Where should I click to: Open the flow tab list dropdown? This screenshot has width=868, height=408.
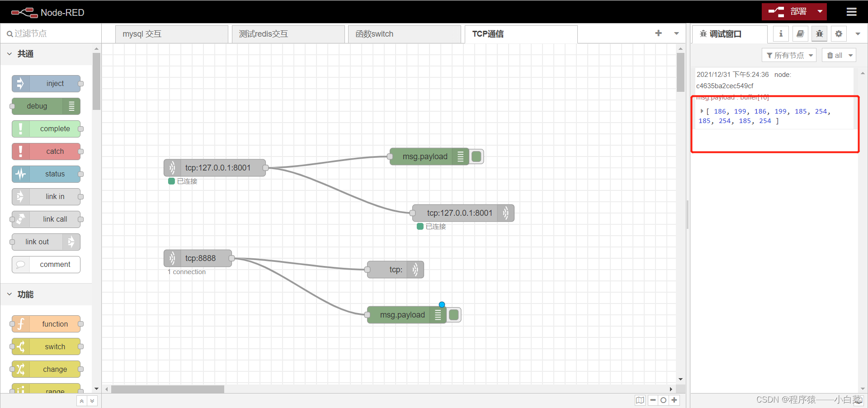tap(676, 33)
